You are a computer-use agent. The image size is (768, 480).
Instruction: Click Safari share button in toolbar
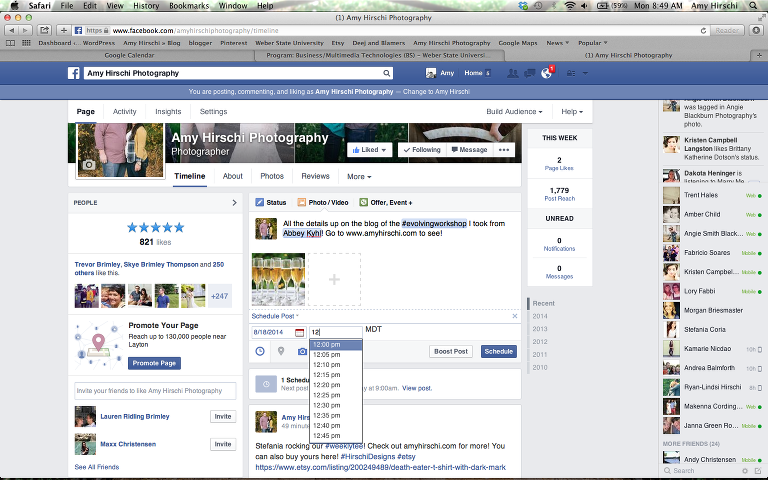coord(44,30)
